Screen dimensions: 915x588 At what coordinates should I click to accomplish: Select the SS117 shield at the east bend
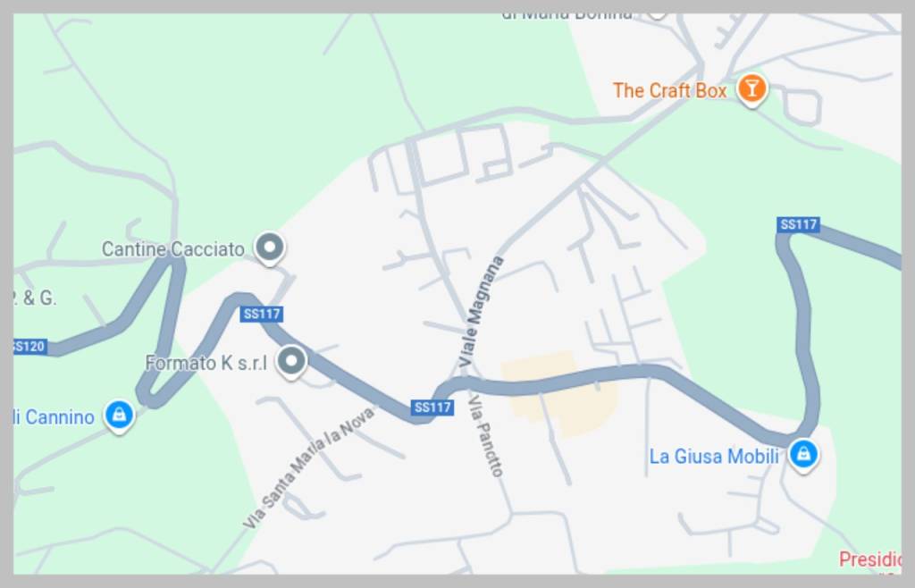pyautogui.click(x=798, y=224)
